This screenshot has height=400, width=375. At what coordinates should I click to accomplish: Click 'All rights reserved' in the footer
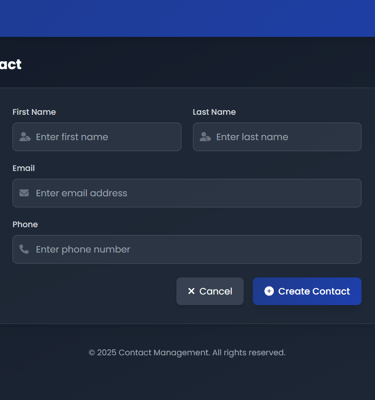[x=249, y=353]
